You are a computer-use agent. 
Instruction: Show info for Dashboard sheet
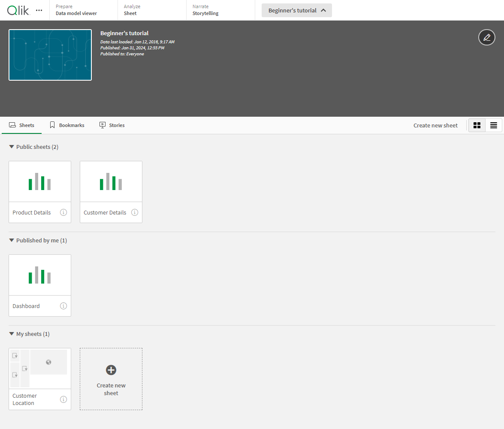pyautogui.click(x=63, y=306)
